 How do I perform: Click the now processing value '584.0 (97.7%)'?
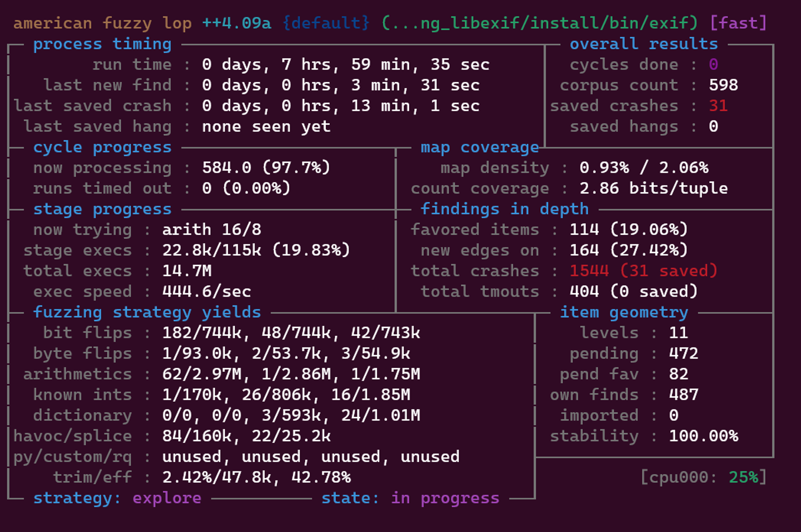266,168
